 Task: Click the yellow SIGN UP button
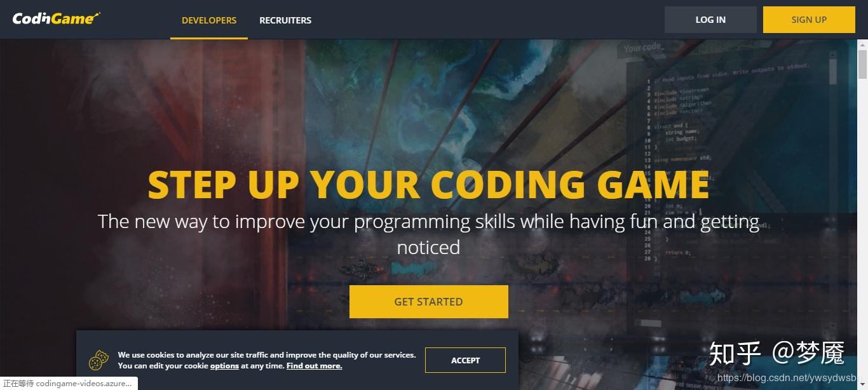[x=809, y=20]
